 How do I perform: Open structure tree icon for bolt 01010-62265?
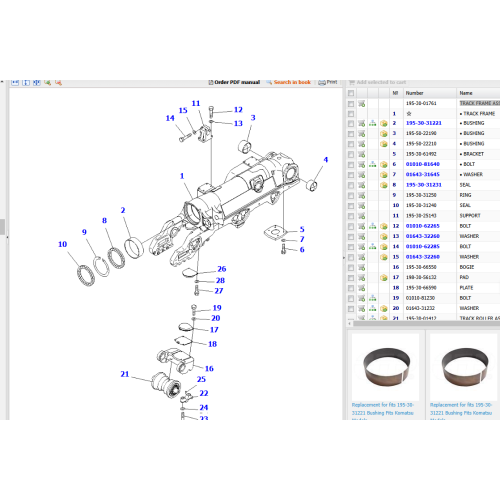click(x=373, y=226)
